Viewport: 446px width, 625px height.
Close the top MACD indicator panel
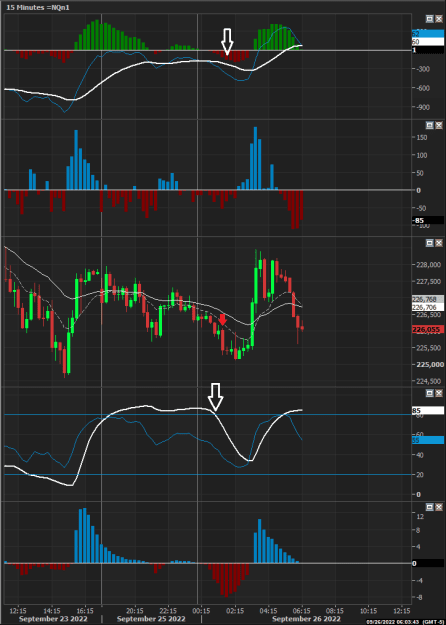[x=438, y=19]
